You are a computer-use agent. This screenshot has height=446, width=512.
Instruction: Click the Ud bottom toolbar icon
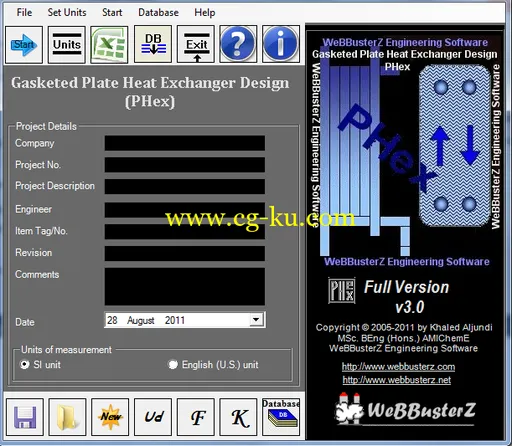pyautogui.click(x=153, y=417)
